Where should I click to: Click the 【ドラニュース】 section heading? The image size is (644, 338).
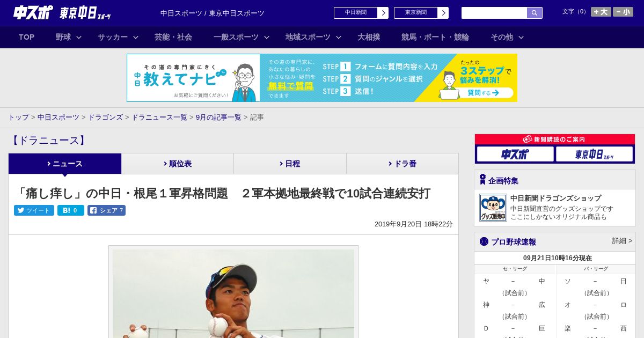pos(48,141)
